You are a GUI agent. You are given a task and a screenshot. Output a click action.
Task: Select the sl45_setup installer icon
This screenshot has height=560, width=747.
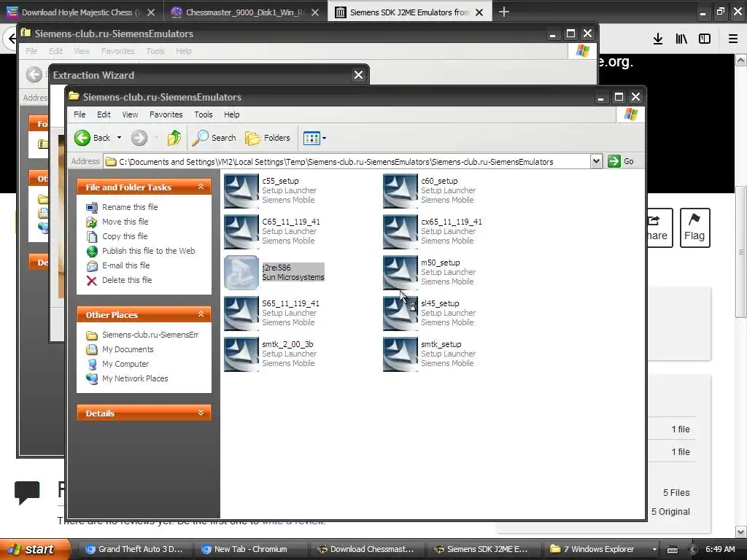400,314
